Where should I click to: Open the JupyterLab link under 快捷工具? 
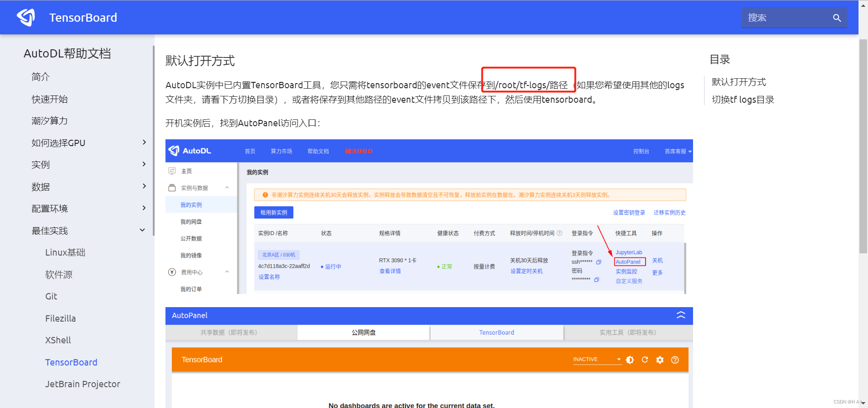click(x=628, y=252)
